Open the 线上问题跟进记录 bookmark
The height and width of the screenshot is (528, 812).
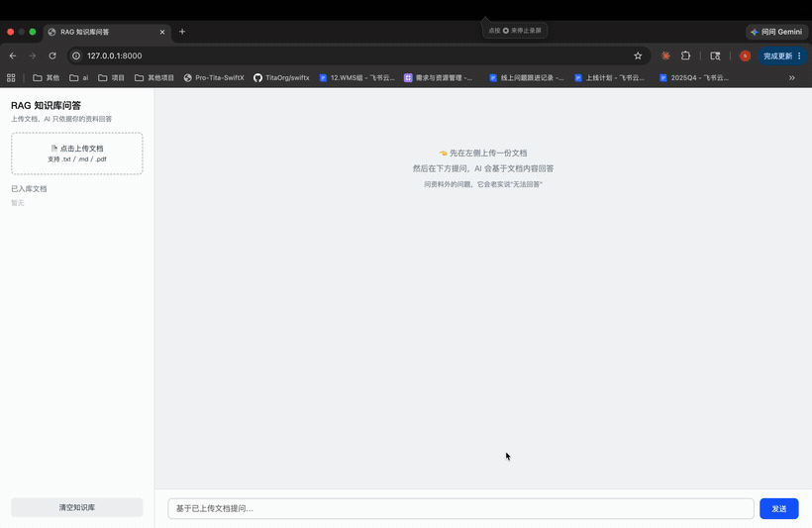527,77
